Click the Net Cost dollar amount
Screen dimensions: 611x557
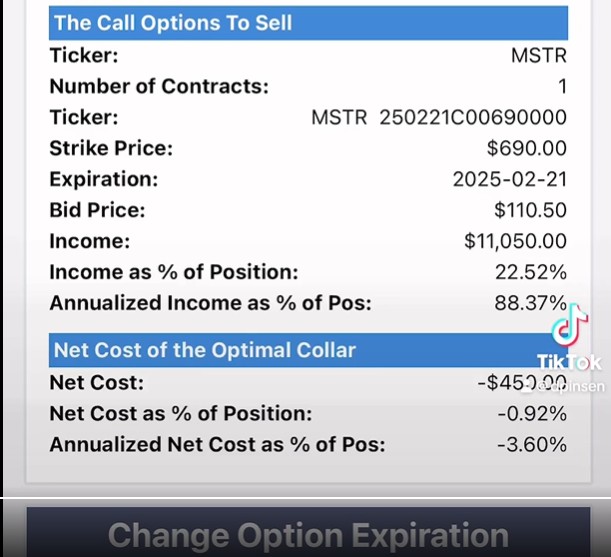pyautogui.click(x=526, y=383)
